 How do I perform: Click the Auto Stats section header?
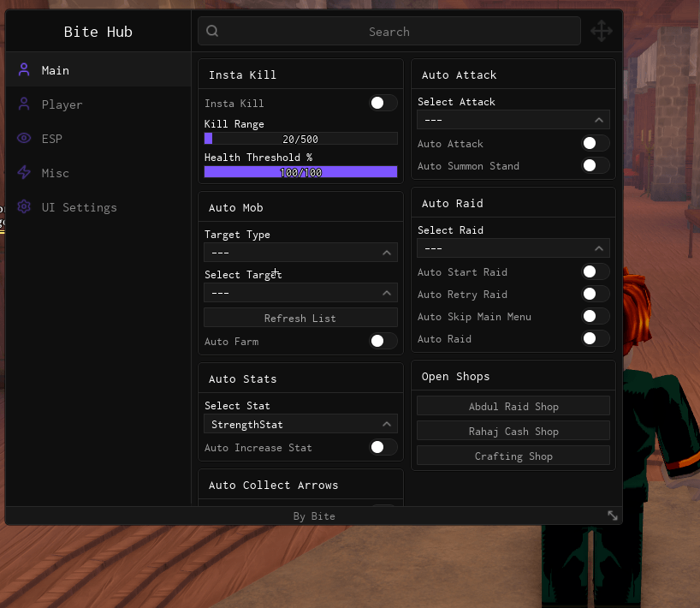(x=242, y=379)
